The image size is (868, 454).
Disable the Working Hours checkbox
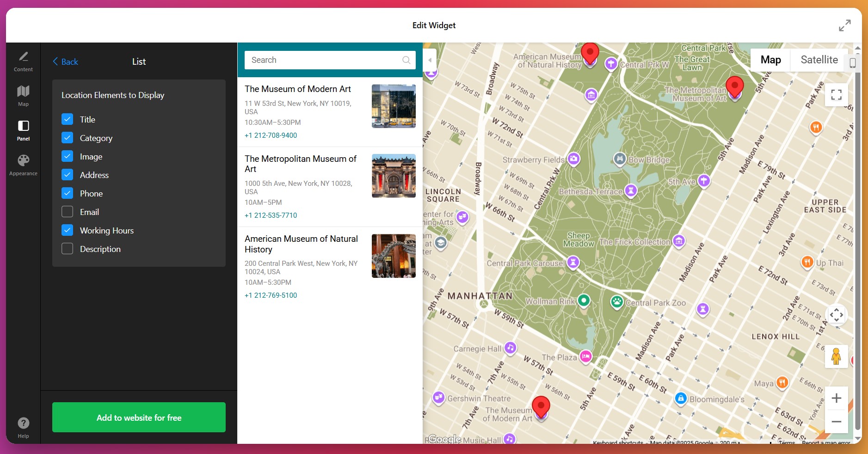pos(67,230)
